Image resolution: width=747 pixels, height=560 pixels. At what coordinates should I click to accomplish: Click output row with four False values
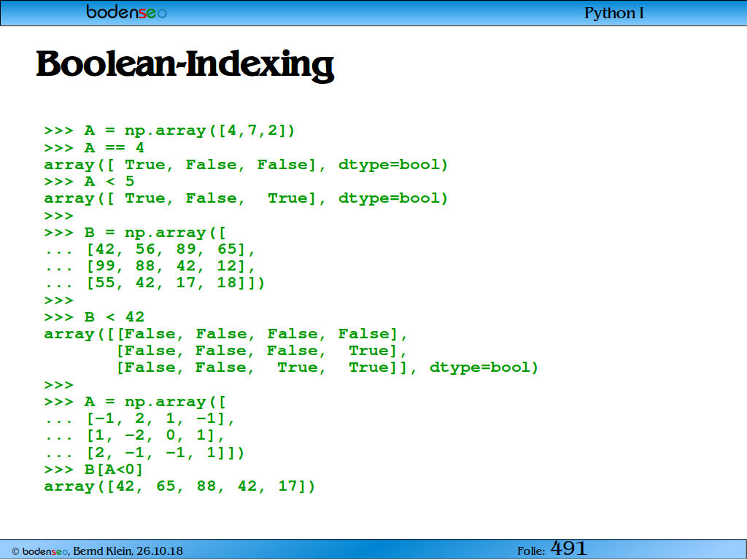226,334
